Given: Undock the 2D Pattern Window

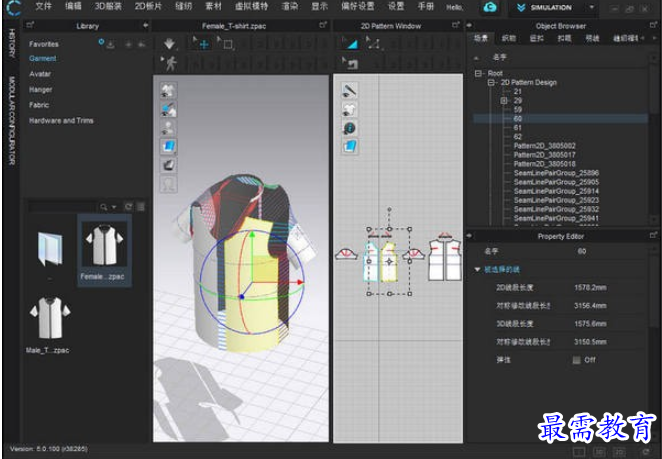Looking at the screenshot, I should 456,25.
